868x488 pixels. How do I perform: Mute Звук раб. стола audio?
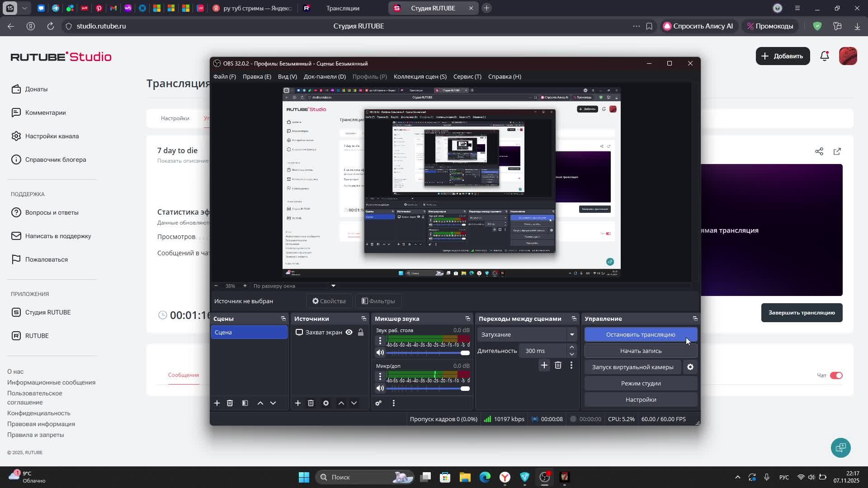380,353
